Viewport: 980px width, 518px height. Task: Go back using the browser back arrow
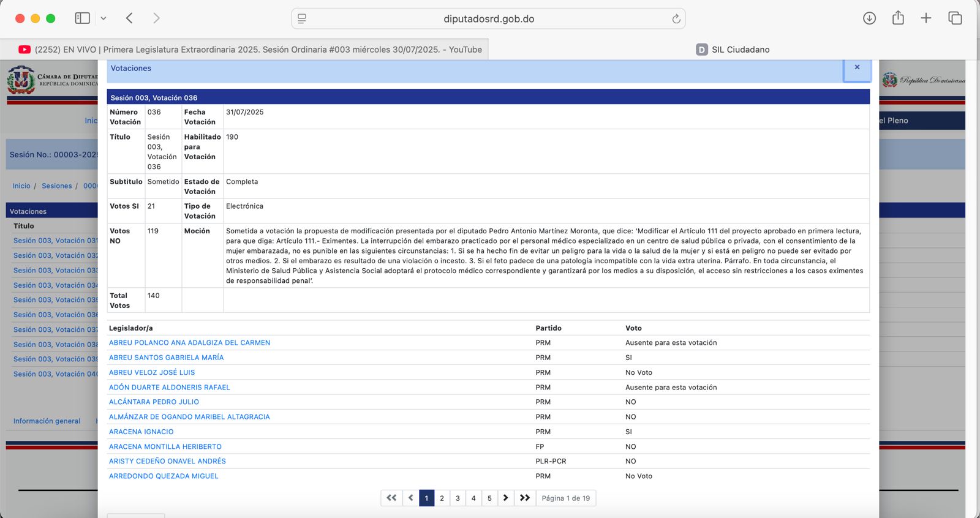[129, 18]
